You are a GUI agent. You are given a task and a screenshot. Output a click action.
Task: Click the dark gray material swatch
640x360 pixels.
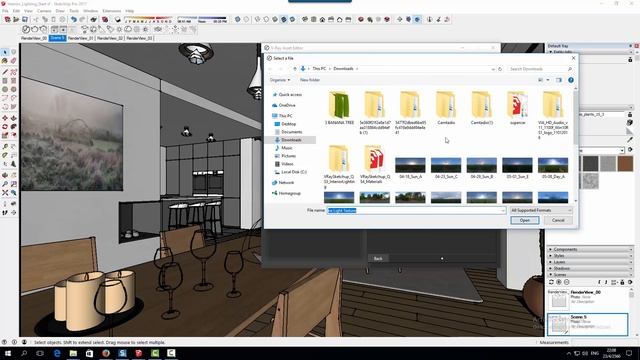coord(590,164)
